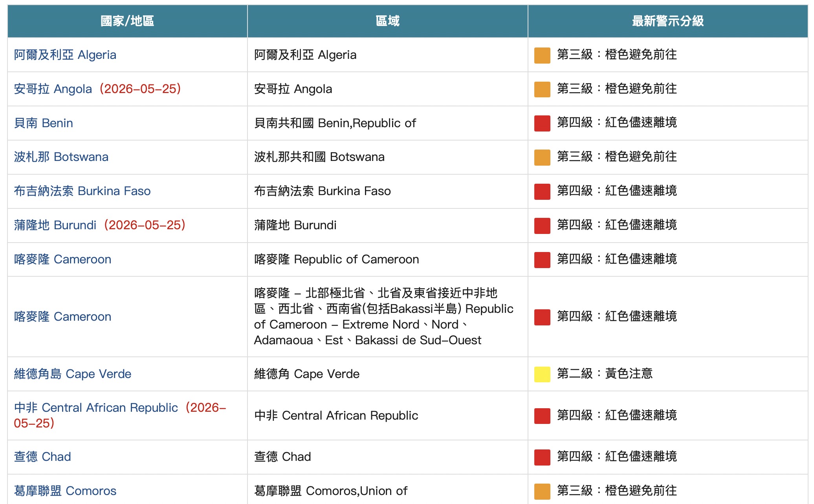
Task: Select the 布吉納法索 Burkina Faso link
Action: (x=82, y=191)
